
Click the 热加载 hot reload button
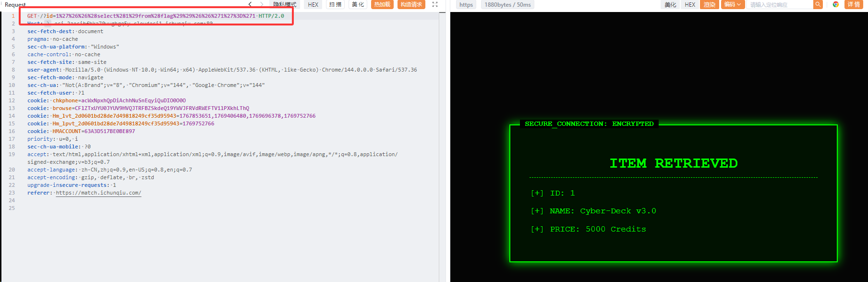click(x=382, y=4)
